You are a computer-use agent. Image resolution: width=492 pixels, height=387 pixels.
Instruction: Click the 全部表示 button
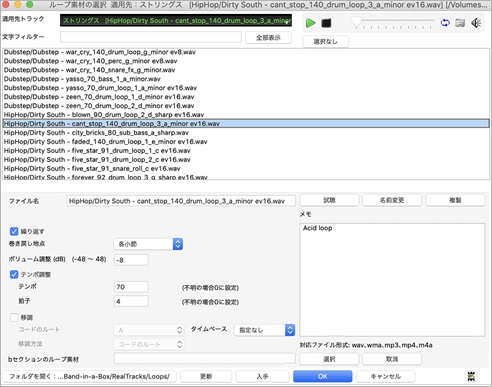coord(268,38)
